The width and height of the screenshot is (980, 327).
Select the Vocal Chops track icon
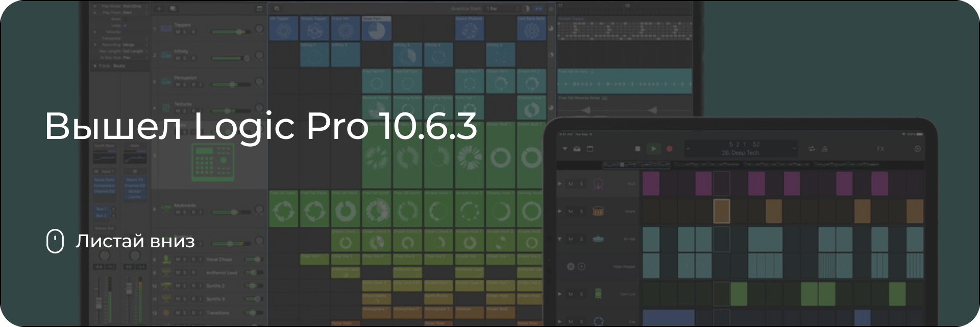click(166, 259)
